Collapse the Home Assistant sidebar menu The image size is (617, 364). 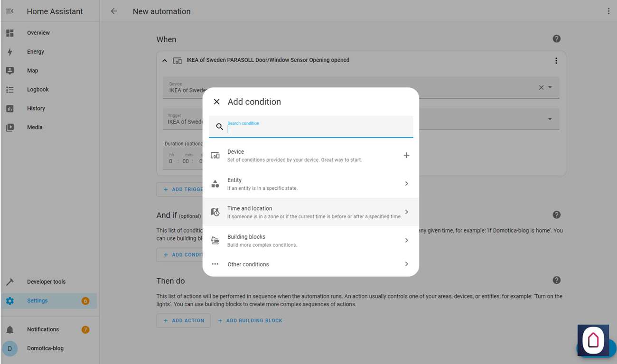coord(10,11)
